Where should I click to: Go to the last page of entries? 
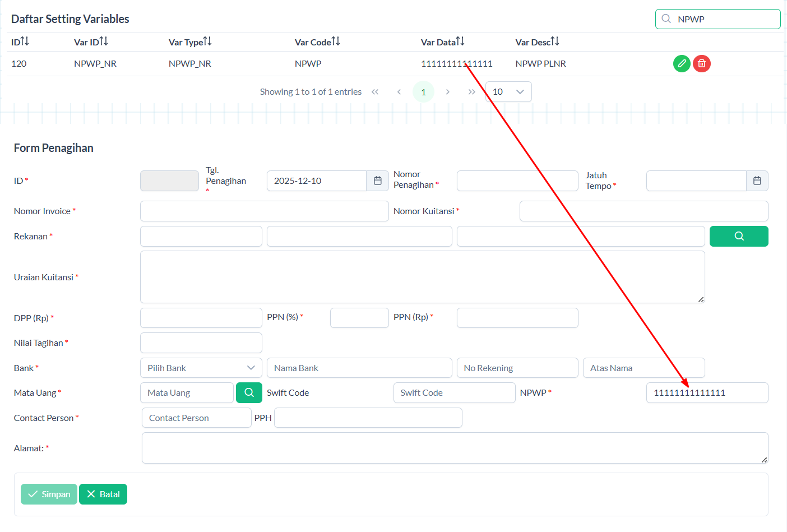coord(472,92)
